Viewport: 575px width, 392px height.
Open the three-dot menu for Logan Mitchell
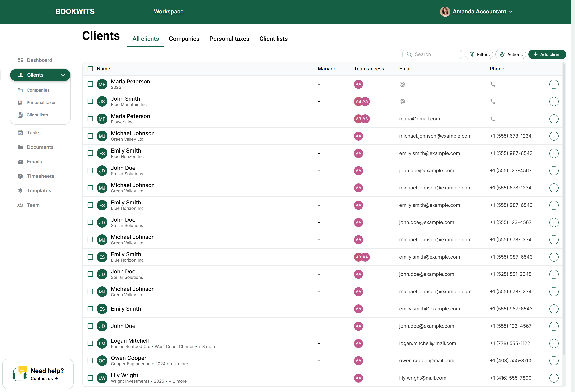coord(554,343)
